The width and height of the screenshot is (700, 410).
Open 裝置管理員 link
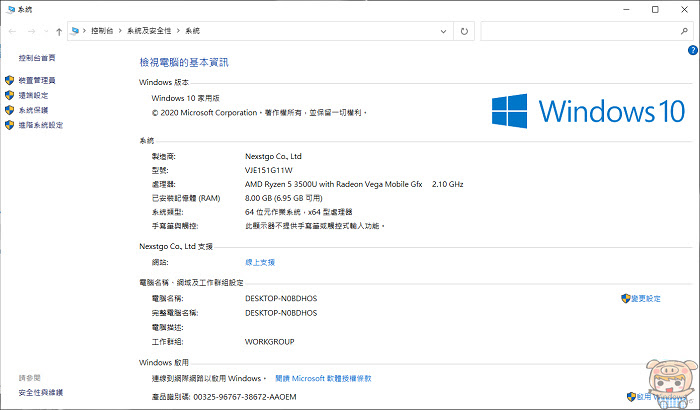tap(37, 80)
